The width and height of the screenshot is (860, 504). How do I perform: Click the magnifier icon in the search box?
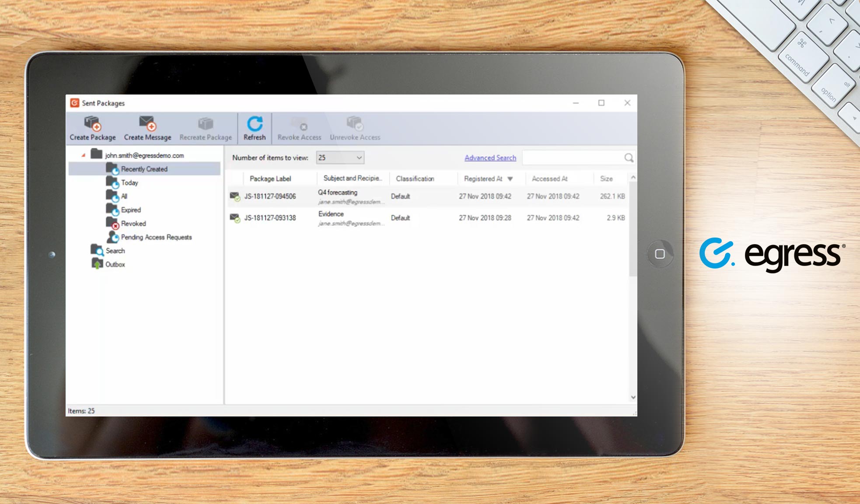(629, 158)
